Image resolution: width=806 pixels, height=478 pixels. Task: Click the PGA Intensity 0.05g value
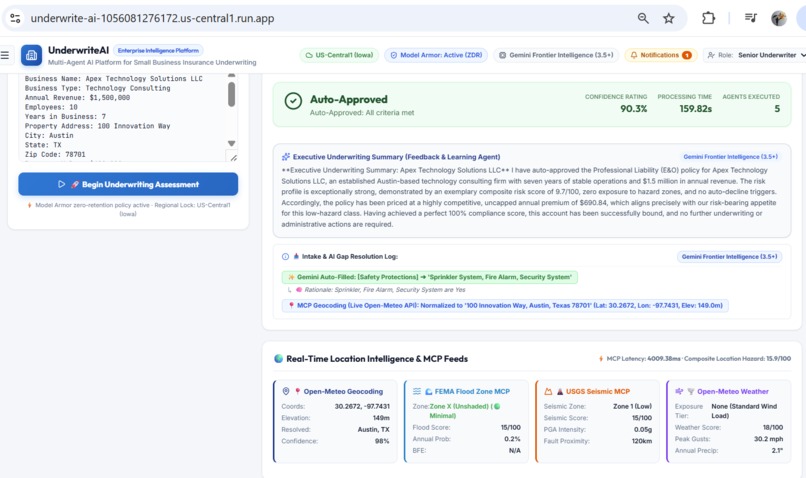point(643,429)
